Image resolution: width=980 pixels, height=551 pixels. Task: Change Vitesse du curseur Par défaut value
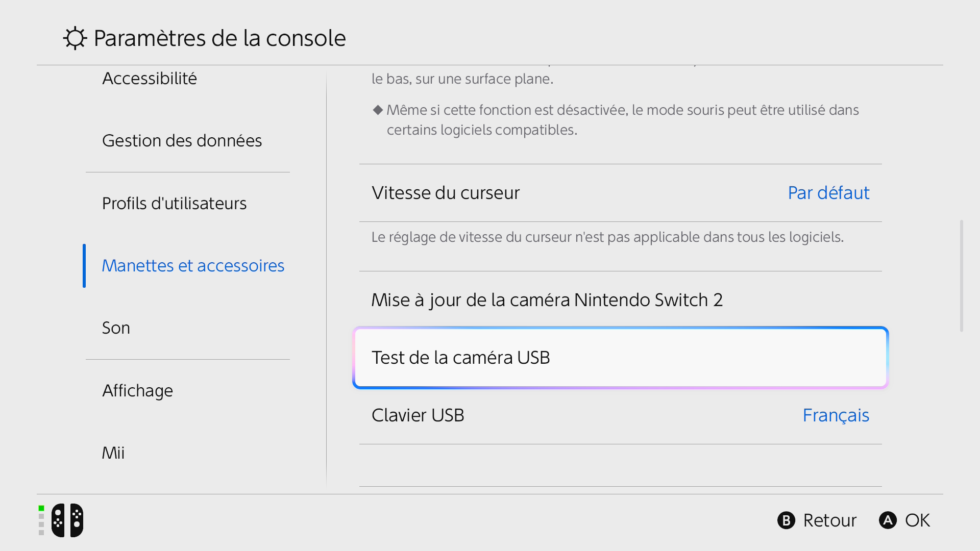tap(828, 193)
